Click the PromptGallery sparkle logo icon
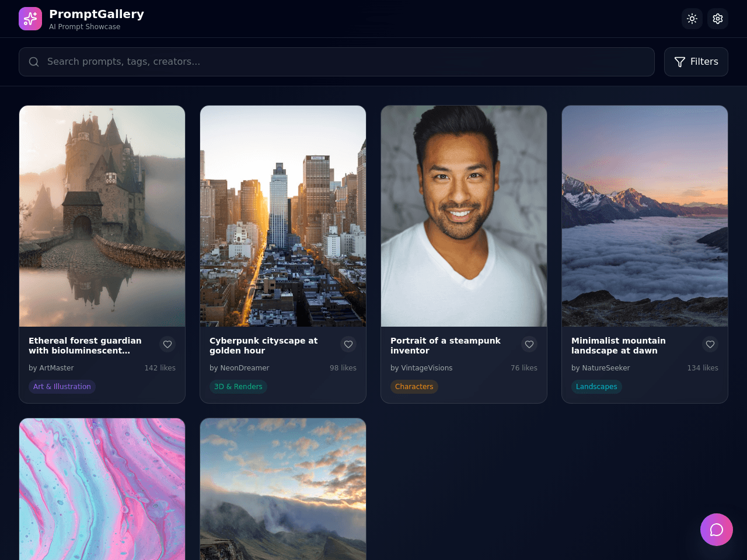The height and width of the screenshot is (560, 747). click(30, 19)
